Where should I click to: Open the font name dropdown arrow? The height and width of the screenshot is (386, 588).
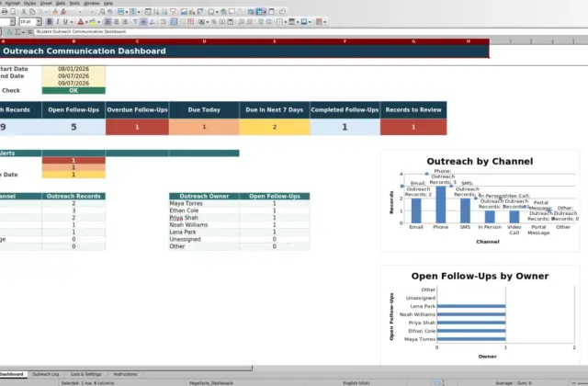pyautogui.click(x=12, y=22)
